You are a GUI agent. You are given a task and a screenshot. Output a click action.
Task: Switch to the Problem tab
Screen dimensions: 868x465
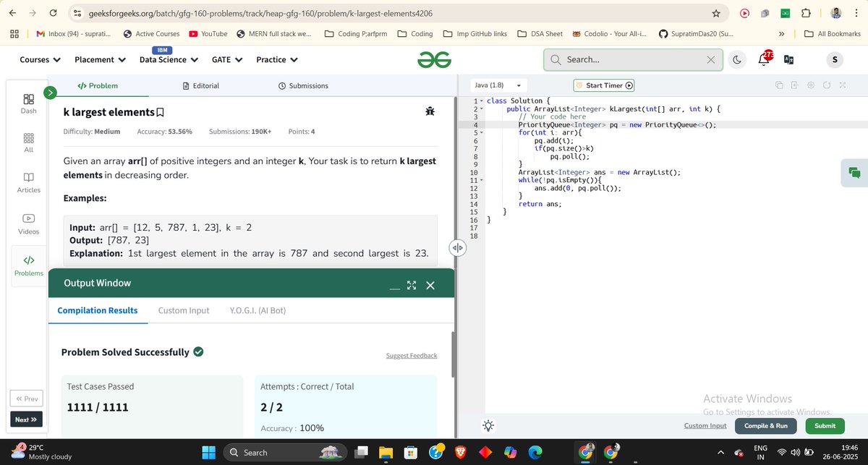[98, 85]
